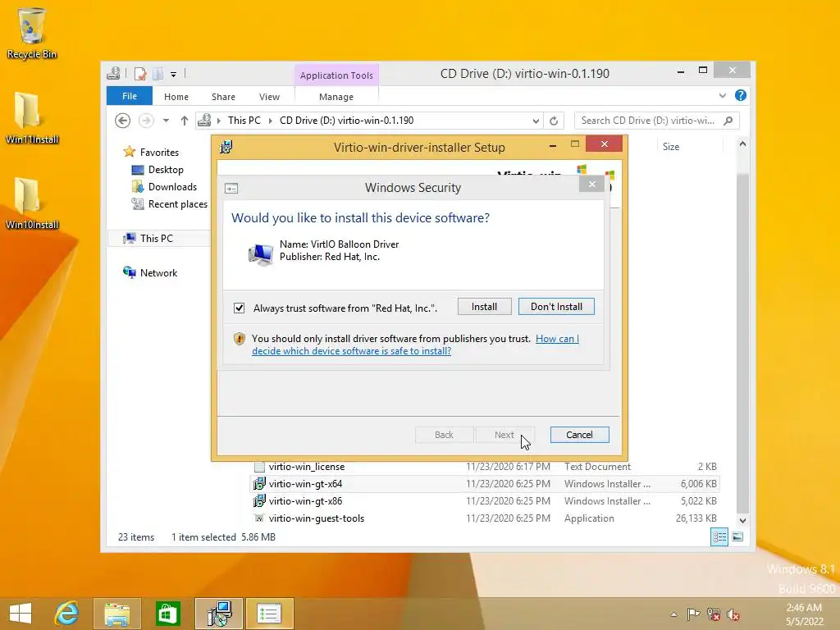Click the security shield warning icon
Screen dimensions: 840x630
[240, 339]
